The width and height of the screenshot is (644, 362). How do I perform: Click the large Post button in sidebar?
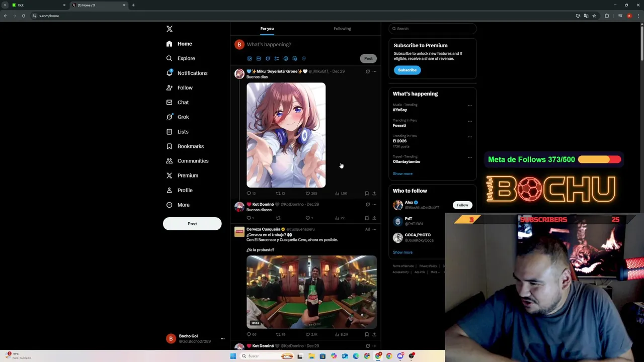[x=192, y=224]
